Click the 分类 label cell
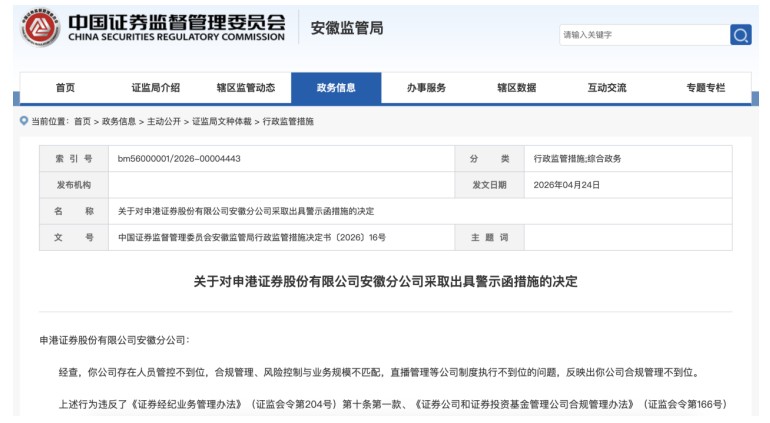The image size is (770, 423). click(x=490, y=159)
